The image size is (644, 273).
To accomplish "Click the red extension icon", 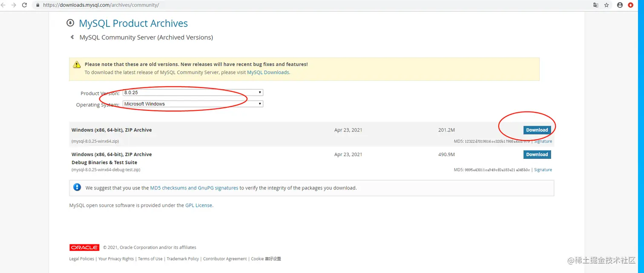I will click(x=630, y=5).
